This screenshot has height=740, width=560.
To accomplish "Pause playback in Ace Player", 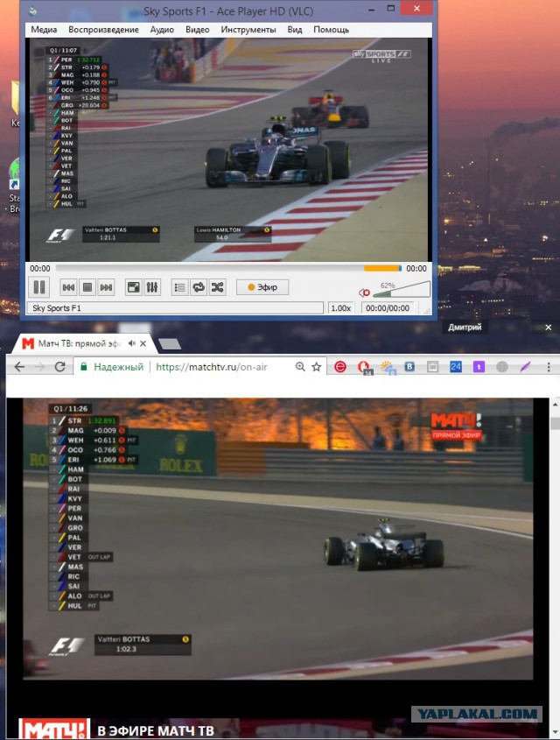I will pyautogui.click(x=39, y=287).
